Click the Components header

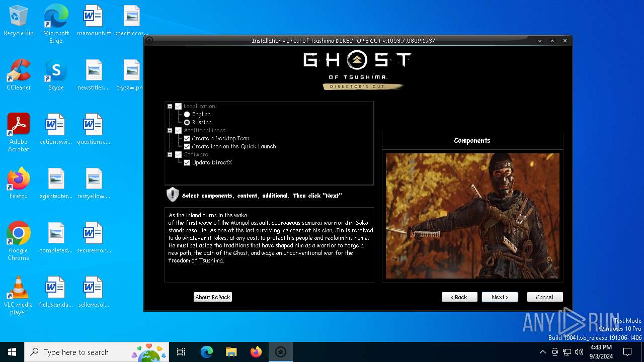tap(472, 140)
